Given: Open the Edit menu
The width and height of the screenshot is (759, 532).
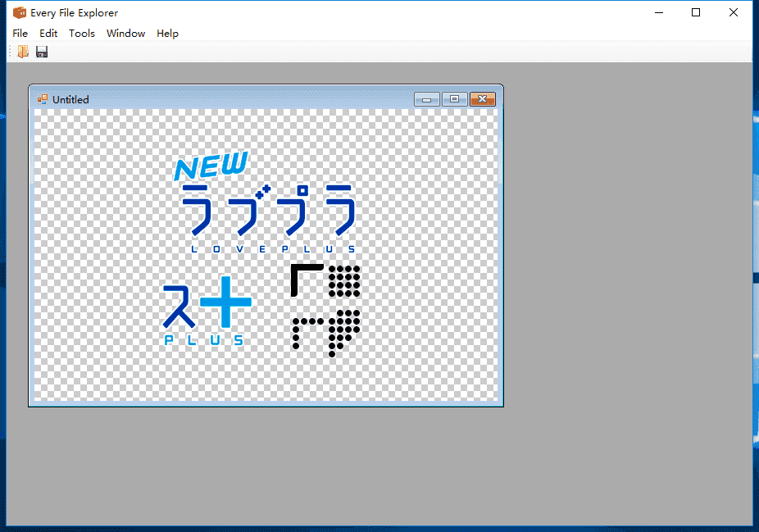Looking at the screenshot, I should click(x=48, y=34).
